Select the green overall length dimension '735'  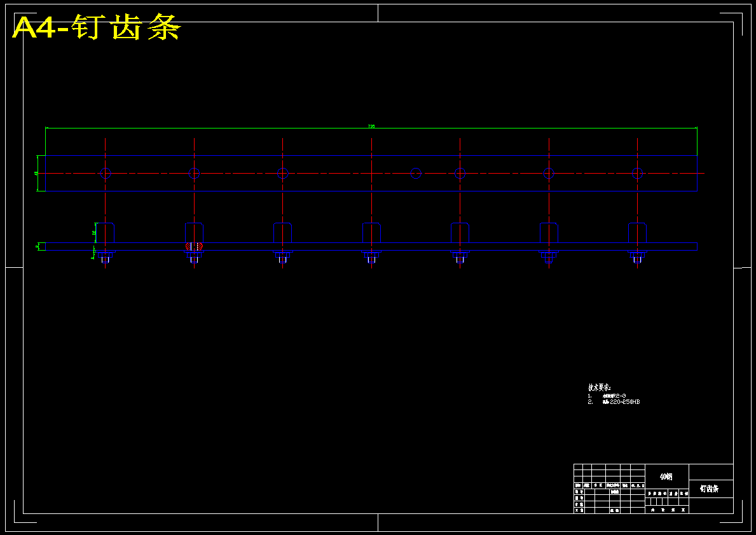[x=371, y=127]
